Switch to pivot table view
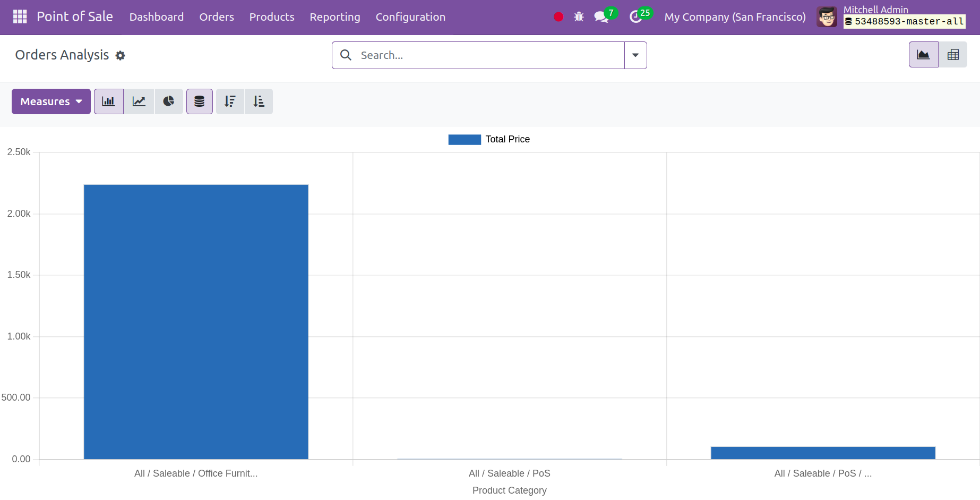 (x=953, y=55)
